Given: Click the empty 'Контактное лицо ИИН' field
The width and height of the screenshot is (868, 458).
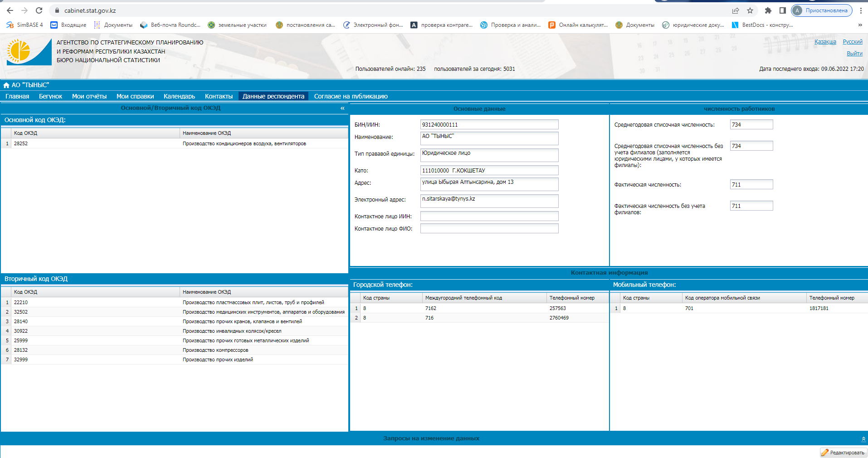Looking at the screenshot, I should [x=489, y=216].
